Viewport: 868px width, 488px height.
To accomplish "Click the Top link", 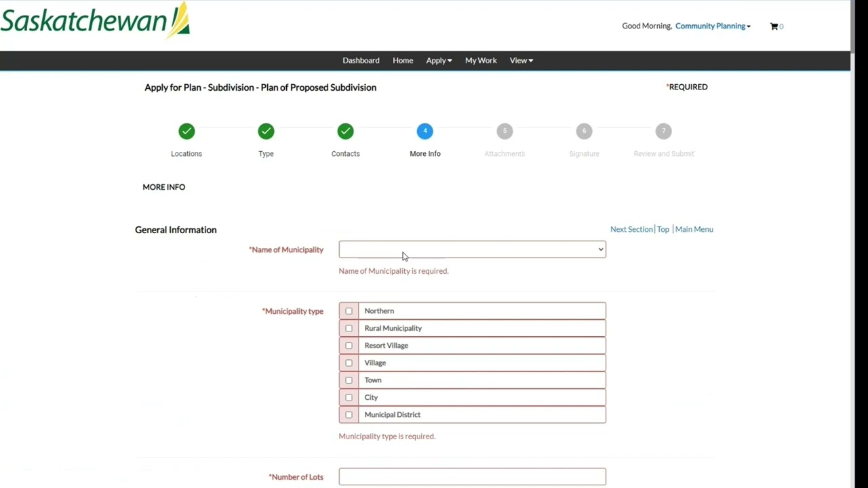I will pos(663,229).
